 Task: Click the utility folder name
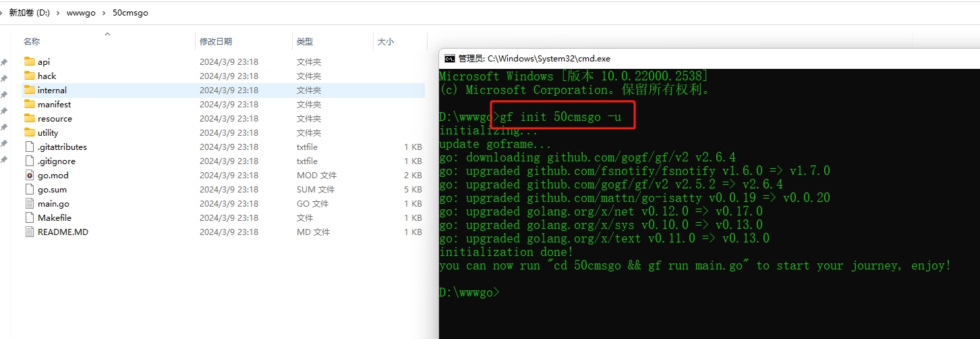click(48, 132)
